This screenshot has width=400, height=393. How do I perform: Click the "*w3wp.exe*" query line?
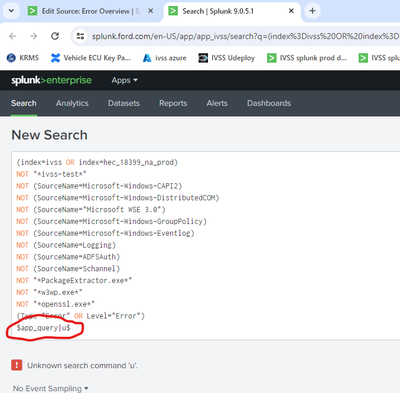pos(49,292)
